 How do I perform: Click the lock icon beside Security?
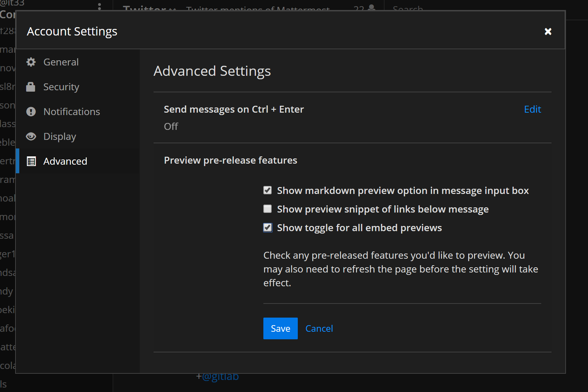coord(31,87)
